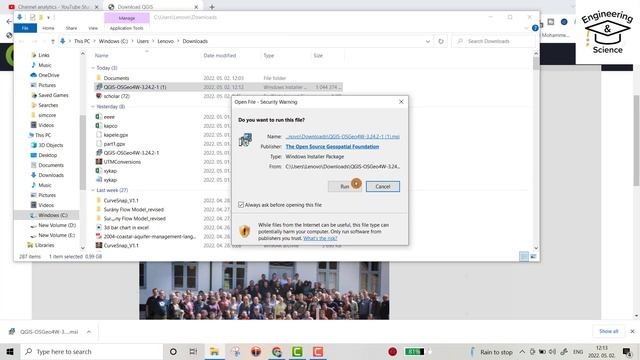Open the QGIS msi download item options chevron
This screenshot has height=360, width=640.
(x=89, y=332)
